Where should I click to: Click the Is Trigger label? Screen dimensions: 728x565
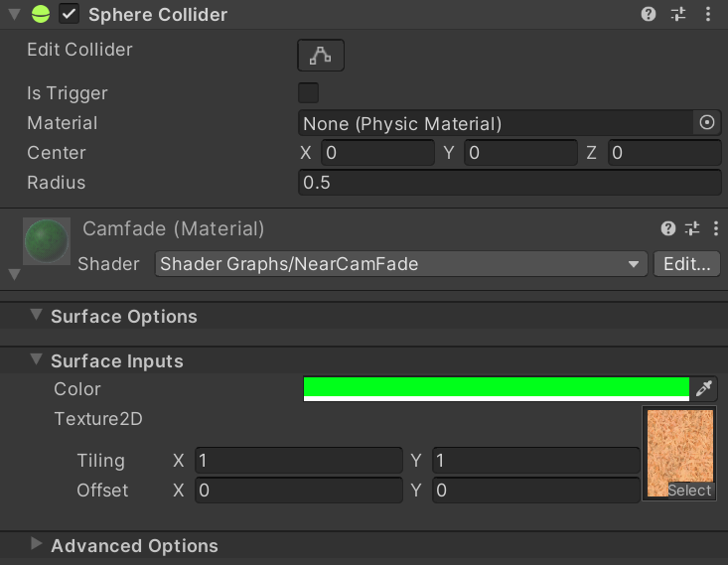[68, 93]
